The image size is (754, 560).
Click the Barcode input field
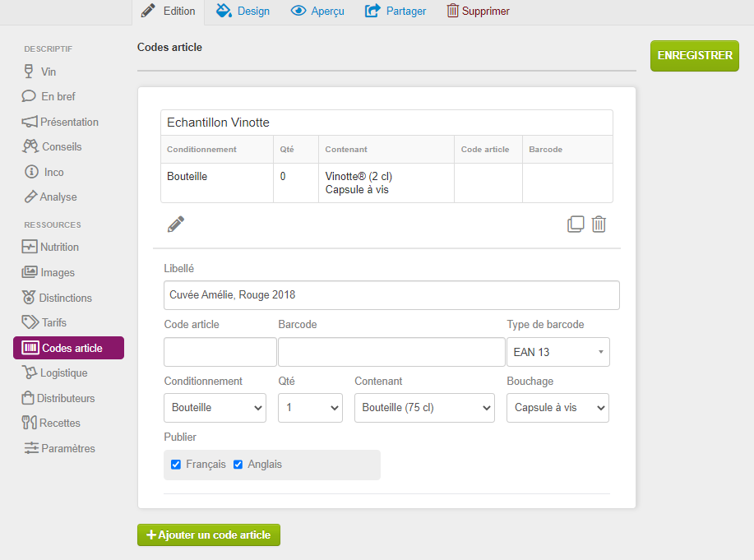click(391, 352)
